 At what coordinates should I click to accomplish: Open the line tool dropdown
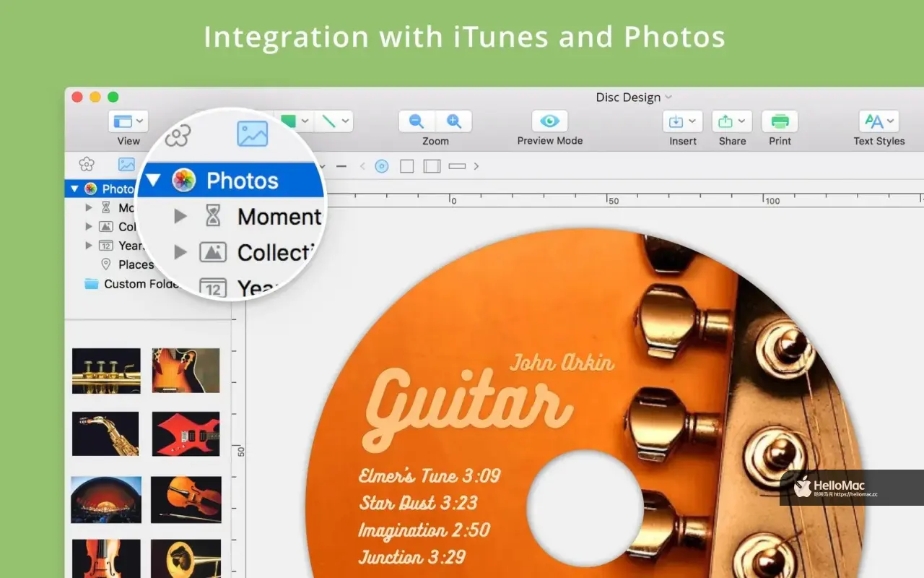coord(334,121)
